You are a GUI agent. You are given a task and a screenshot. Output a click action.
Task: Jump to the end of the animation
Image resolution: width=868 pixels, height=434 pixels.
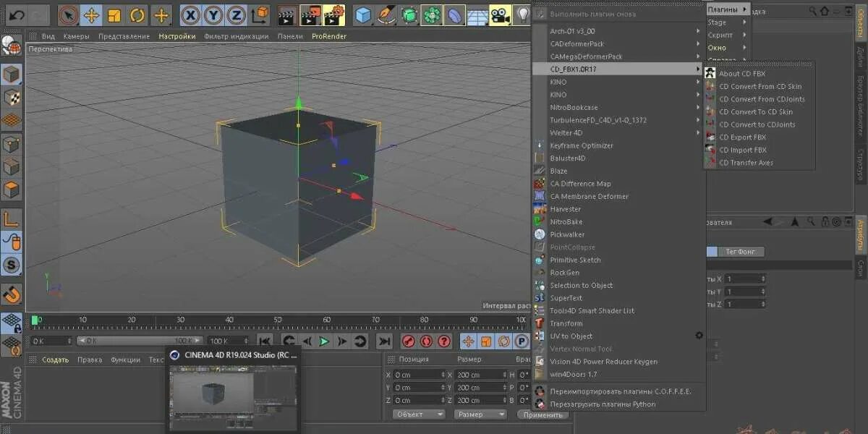click(x=385, y=341)
